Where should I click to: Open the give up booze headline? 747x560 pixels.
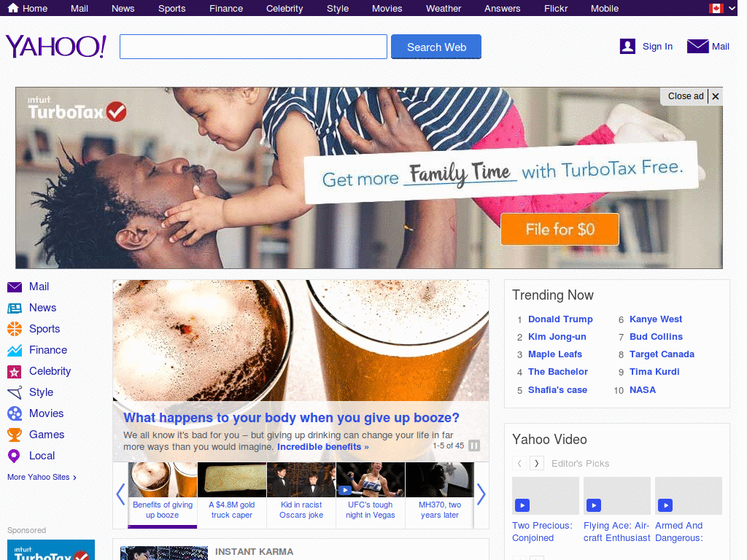coord(291,418)
